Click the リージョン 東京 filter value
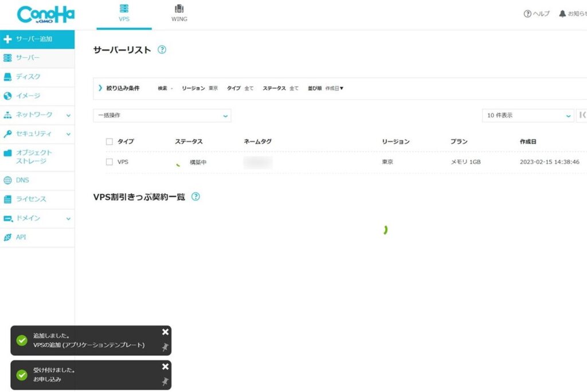This screenshot has height=392, width=587. (x=199, y=88)
